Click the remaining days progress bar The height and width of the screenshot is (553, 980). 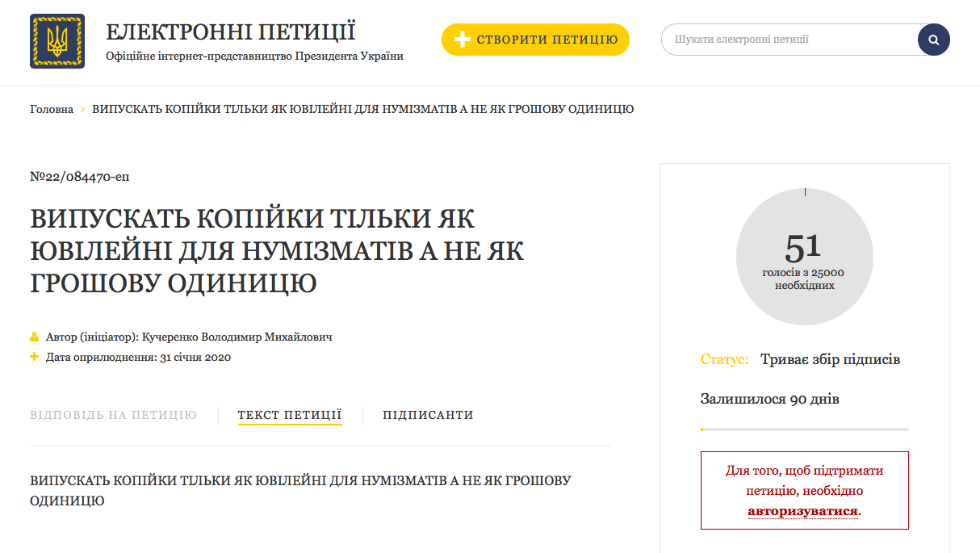(x=804, y=429)
